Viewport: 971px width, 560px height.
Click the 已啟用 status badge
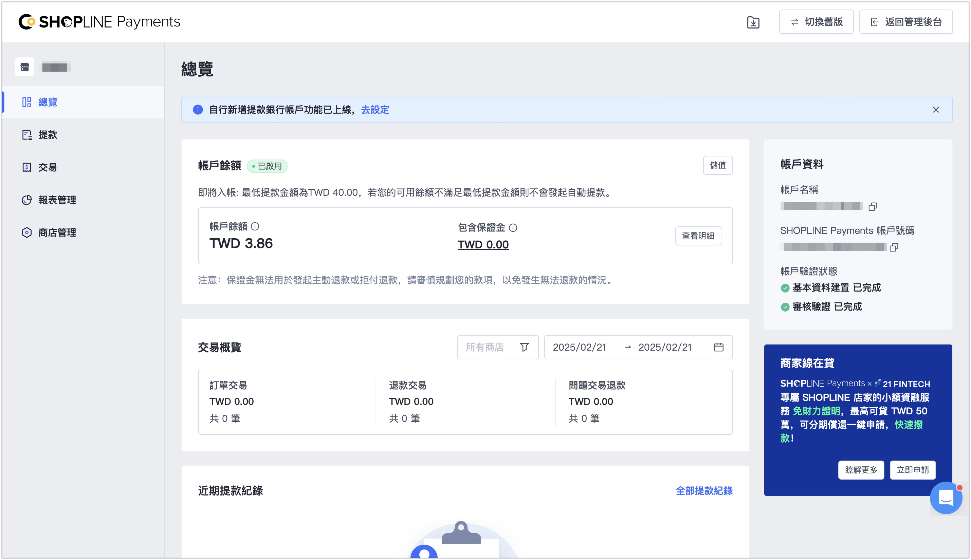coord(267,166)
